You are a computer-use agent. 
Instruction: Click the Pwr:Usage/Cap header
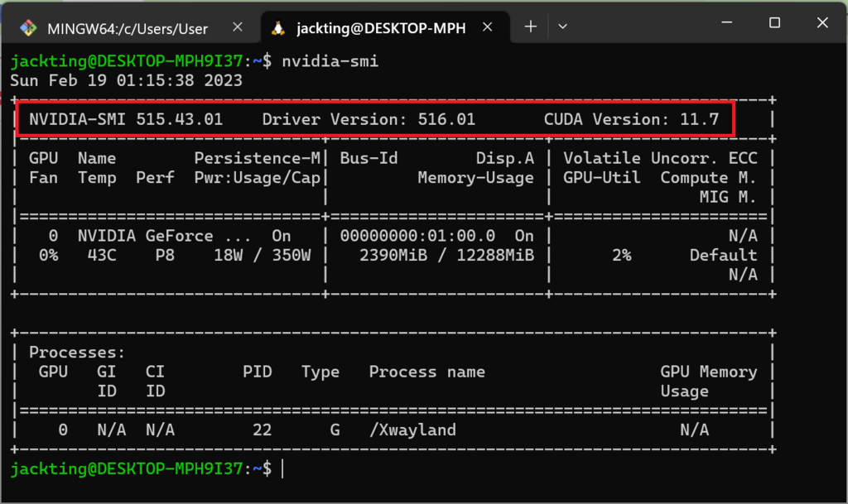click(258, 178)
